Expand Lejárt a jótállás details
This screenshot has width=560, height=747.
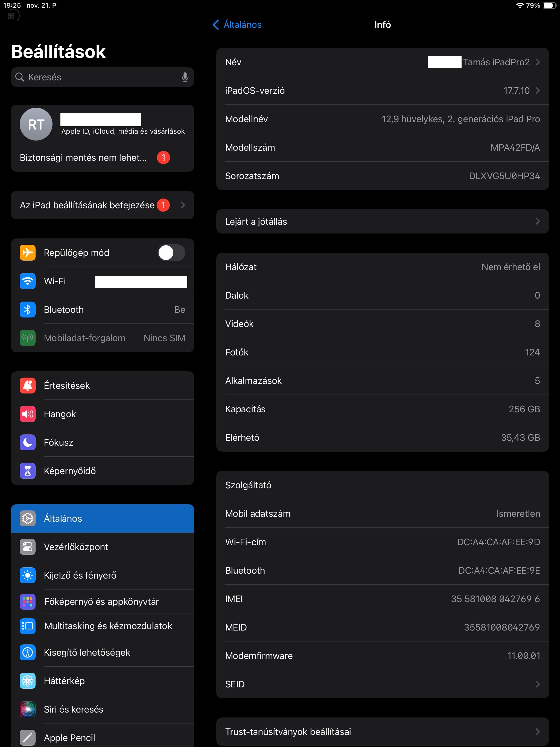[x=538, y=221]
